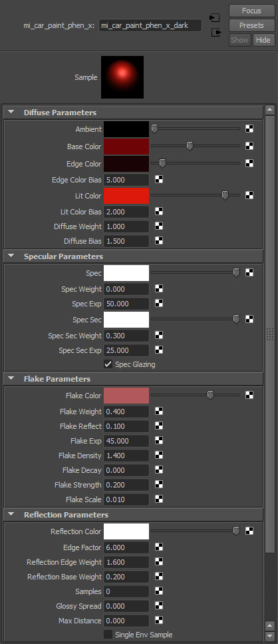The image size is (278, 644).
Task: Click the Focus button
Action: pyautogui.click(x=251, y=11)
